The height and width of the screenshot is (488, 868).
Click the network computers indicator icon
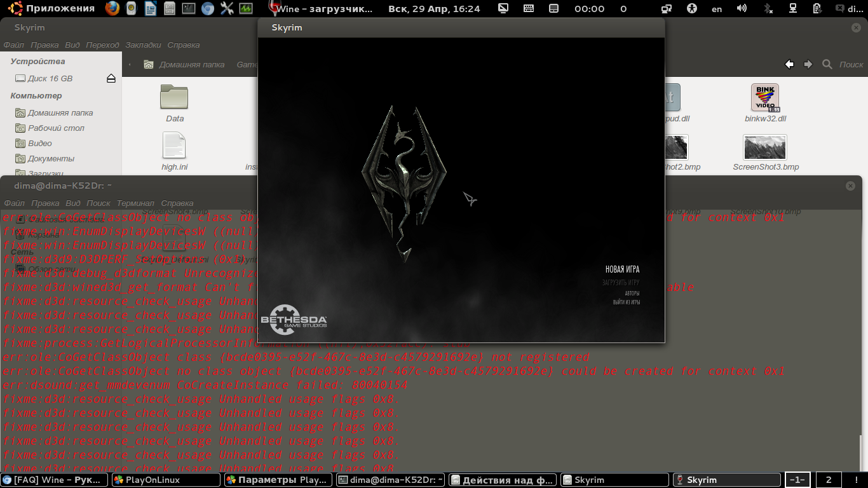coord(667,8)
